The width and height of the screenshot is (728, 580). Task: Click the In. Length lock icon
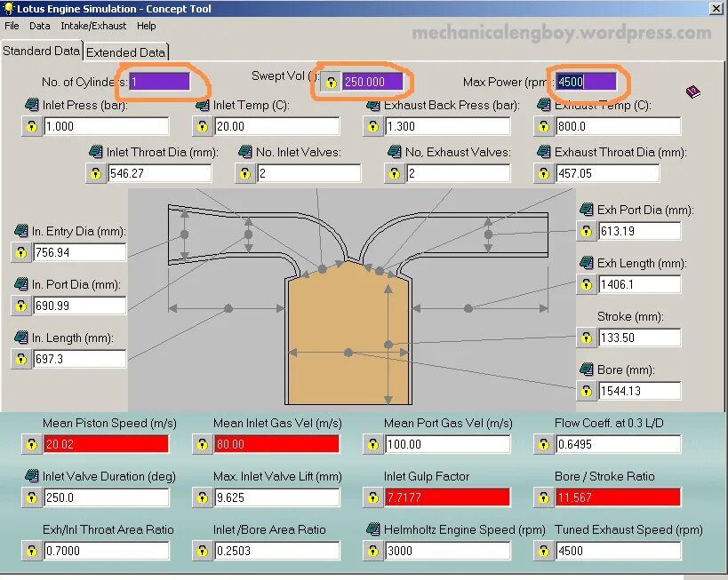pyautogui.click(x=21, y=359)
